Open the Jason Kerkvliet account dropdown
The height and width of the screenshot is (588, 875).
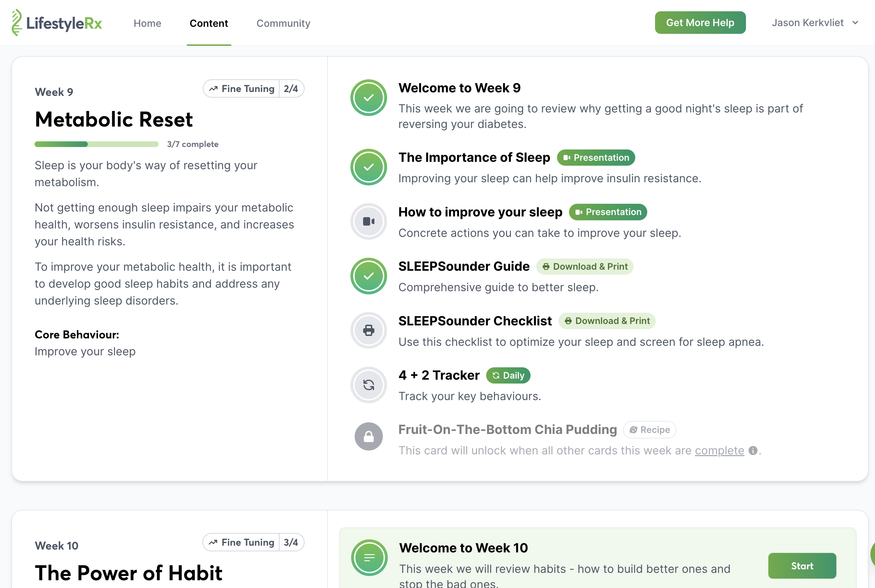(x=815, y=23)
